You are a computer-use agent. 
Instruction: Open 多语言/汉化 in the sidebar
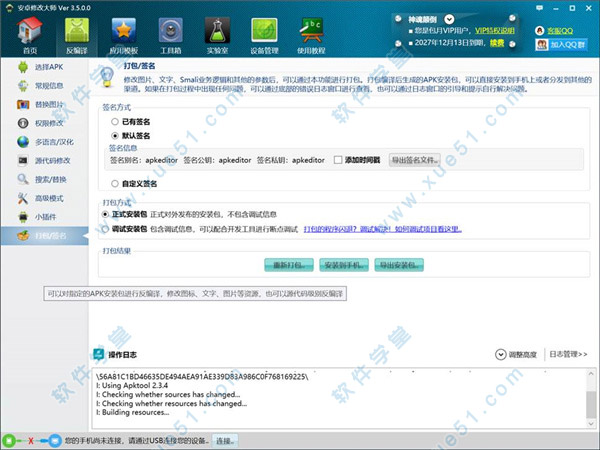point(44,142)
